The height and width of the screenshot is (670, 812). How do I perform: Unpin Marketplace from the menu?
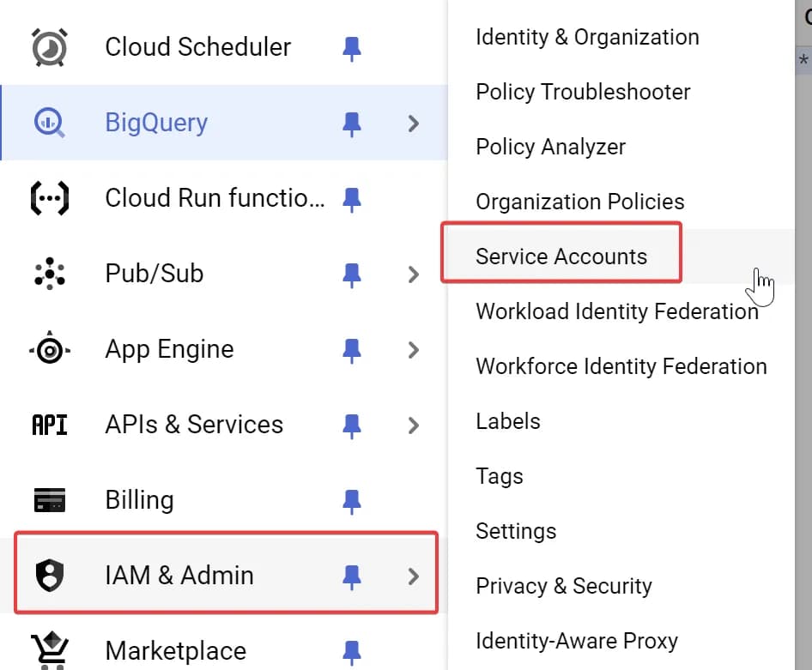tap(352, 652)
